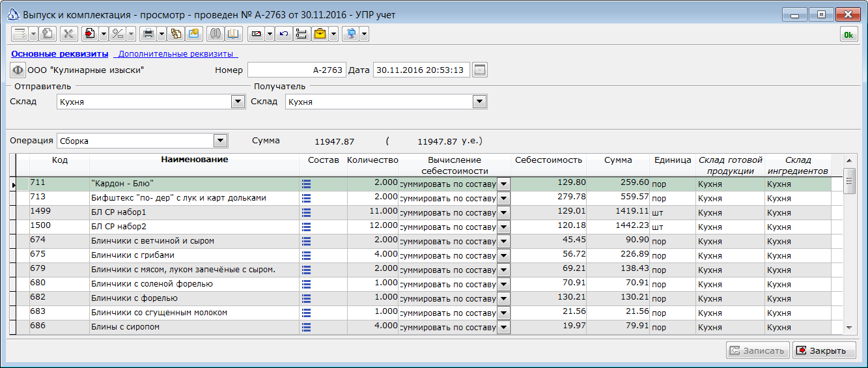Open cost calculation dropdown for Блинчики с форелью
Image resolution: width=868 pixels, height=368 pixels.
click(x=503, y=299)
